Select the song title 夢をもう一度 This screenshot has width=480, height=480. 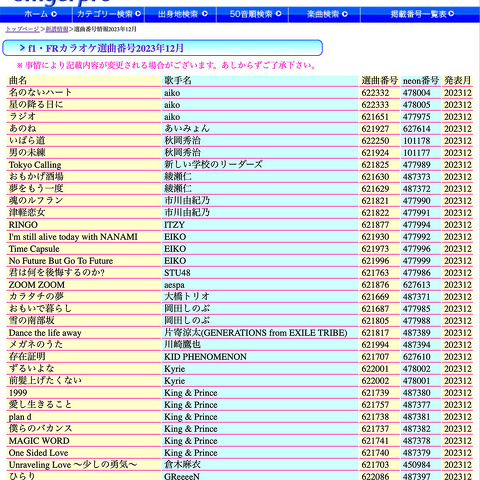coord(36,188)
